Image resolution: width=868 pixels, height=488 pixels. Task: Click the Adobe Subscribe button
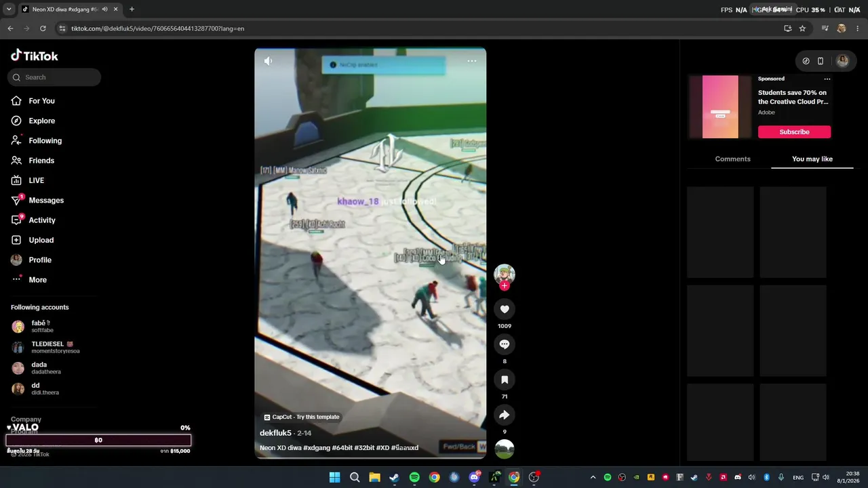point(794,132)
